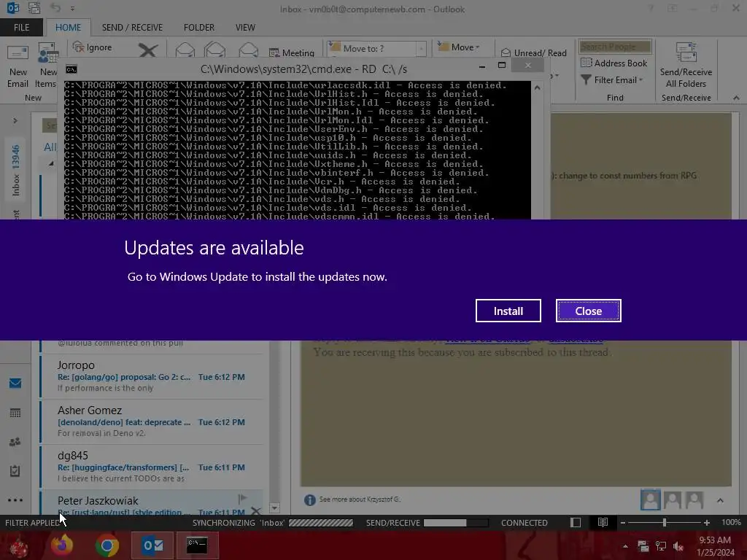Switch to Normal view in status bar
Viewport: 747px width, 560px height.
pyautogui.click(x=576, y=523)
